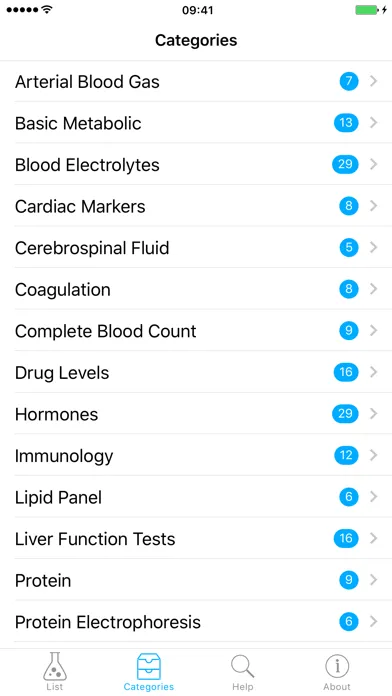The width and height of the screenshot is (392, 696).
Task: Click the 29 badge next to Hormones
Action: click(x=345, y=414)
